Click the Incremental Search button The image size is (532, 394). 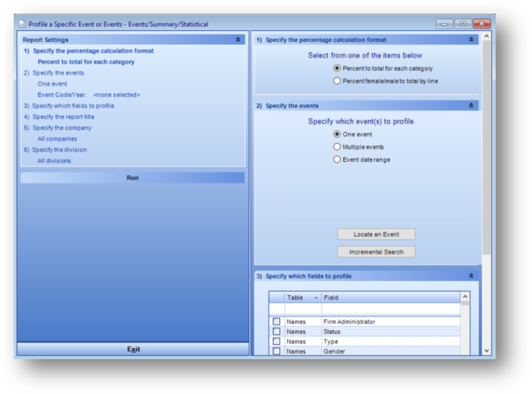(x=376, y=252)
